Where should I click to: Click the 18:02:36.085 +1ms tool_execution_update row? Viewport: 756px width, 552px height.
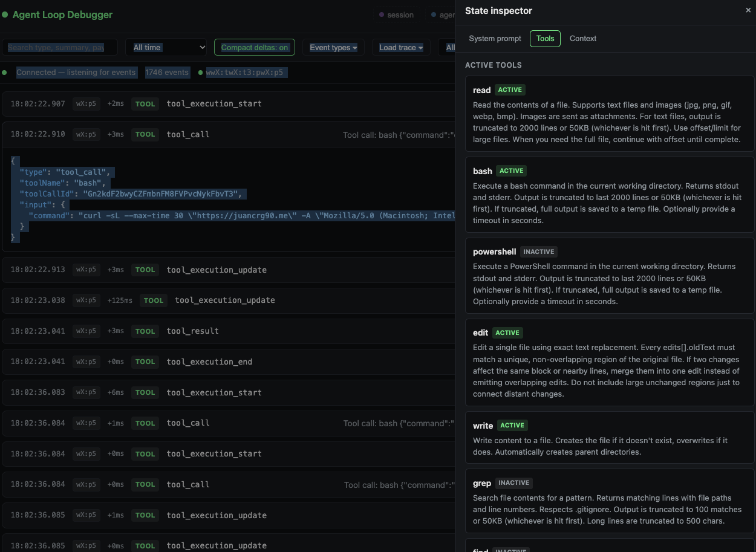tap(229, 515)
